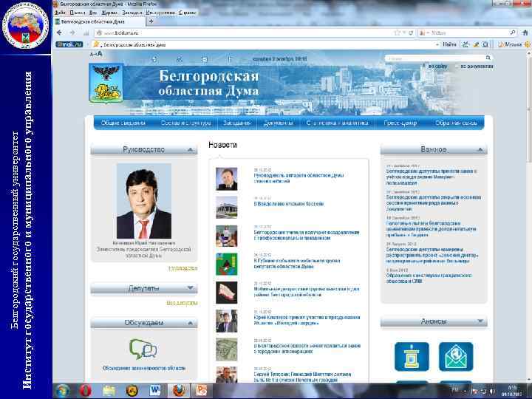Switch to Firefox on the taskbar
The height and width of the screenshot is (399, 532).
click(179, 391)
